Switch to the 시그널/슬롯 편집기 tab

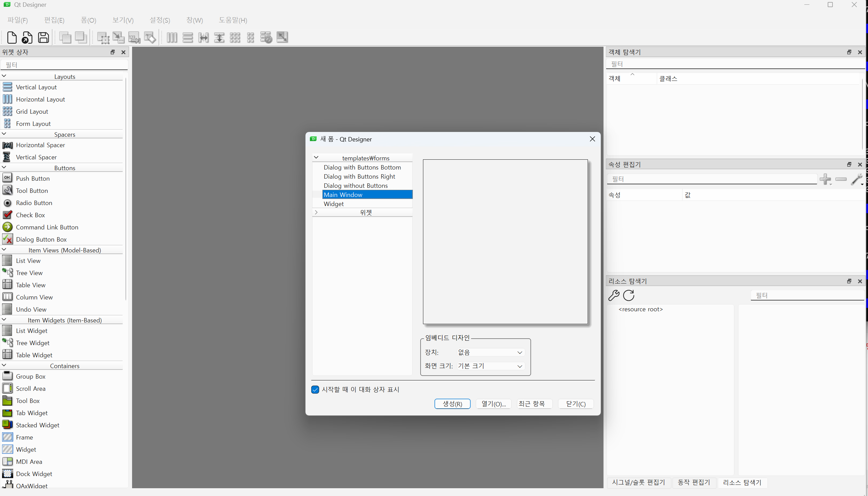638,482
